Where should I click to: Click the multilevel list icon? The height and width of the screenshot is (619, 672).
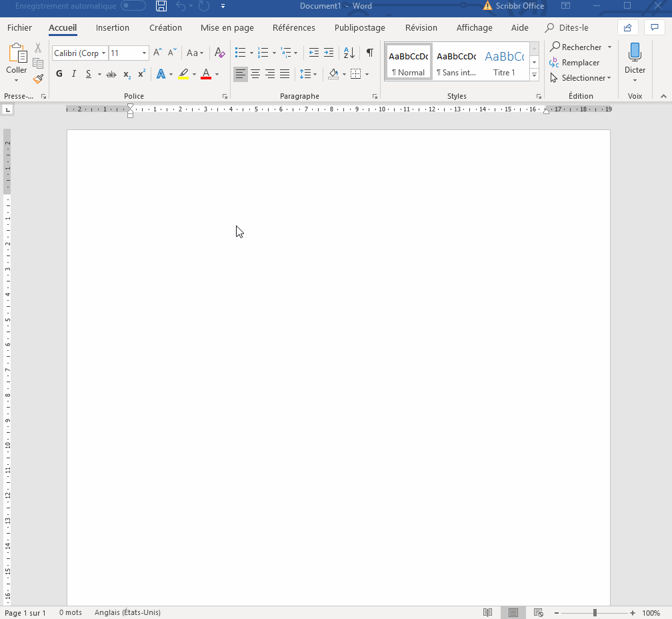[x=286, y=53]
